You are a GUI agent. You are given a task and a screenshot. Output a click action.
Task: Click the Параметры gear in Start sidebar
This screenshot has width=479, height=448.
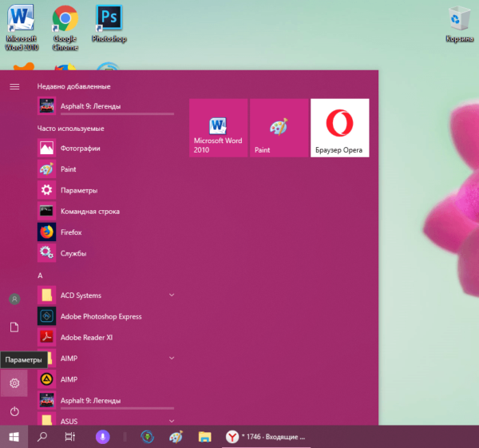14,383
